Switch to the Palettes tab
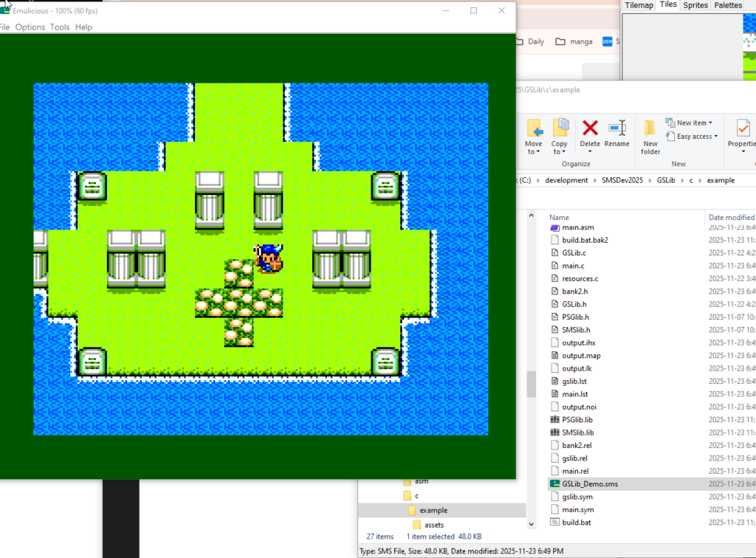Screen dimensions: 756x558 [x=728, y=5]
